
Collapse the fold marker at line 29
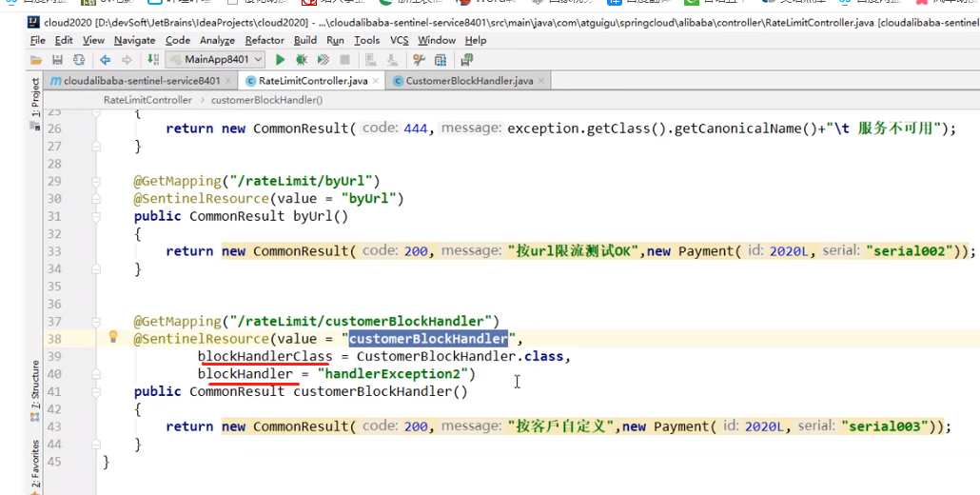tap(96, 181)
